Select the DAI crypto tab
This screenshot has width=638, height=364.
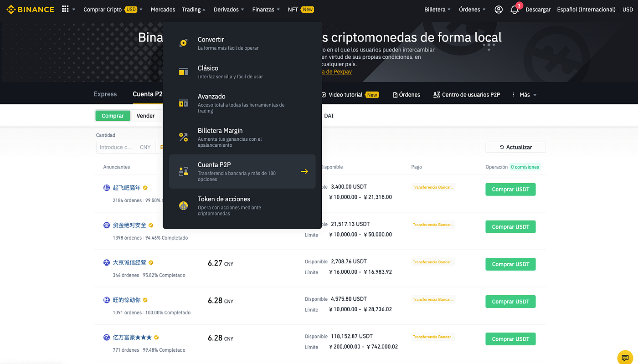point(329,116)
